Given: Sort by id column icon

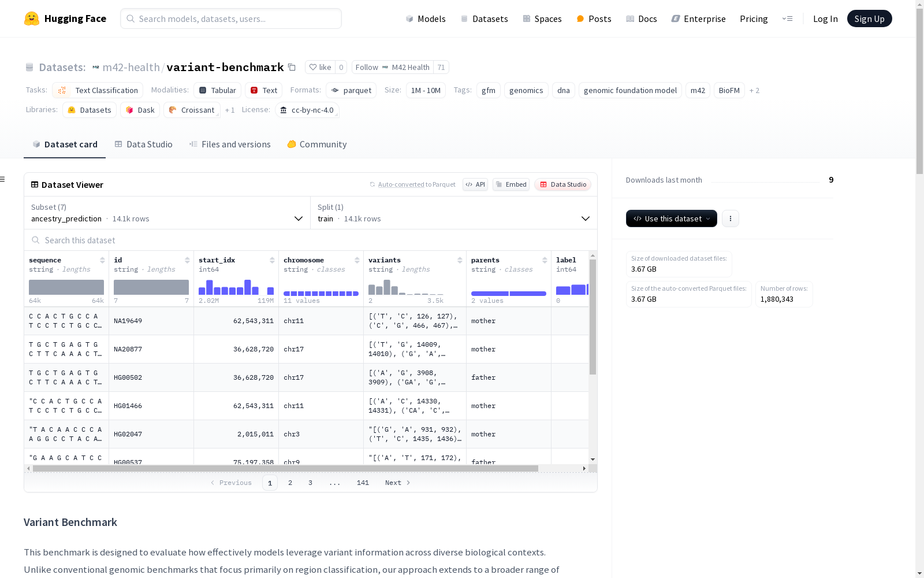Looking at the screenshot, I should tap(187, 260).
